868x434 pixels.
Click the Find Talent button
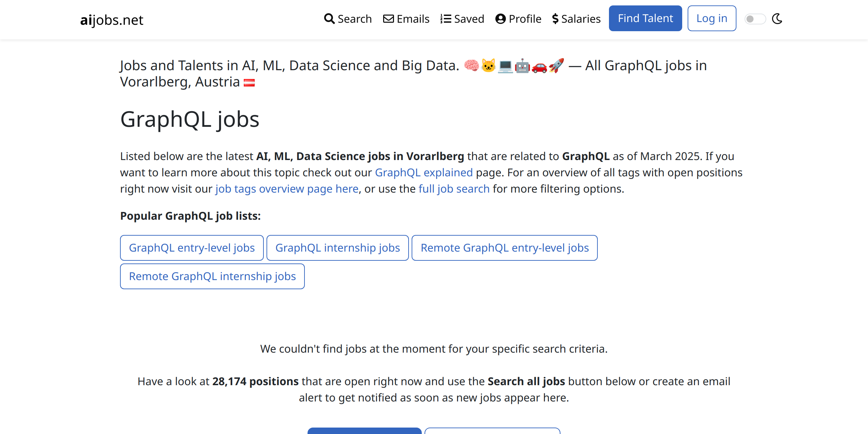[645, 18]
